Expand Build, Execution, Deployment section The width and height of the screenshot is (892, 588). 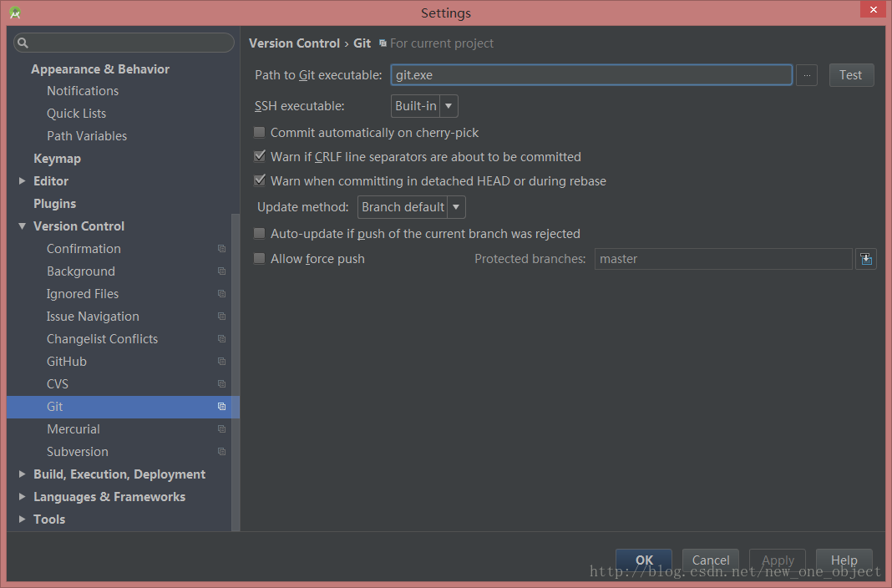point(22,474)
